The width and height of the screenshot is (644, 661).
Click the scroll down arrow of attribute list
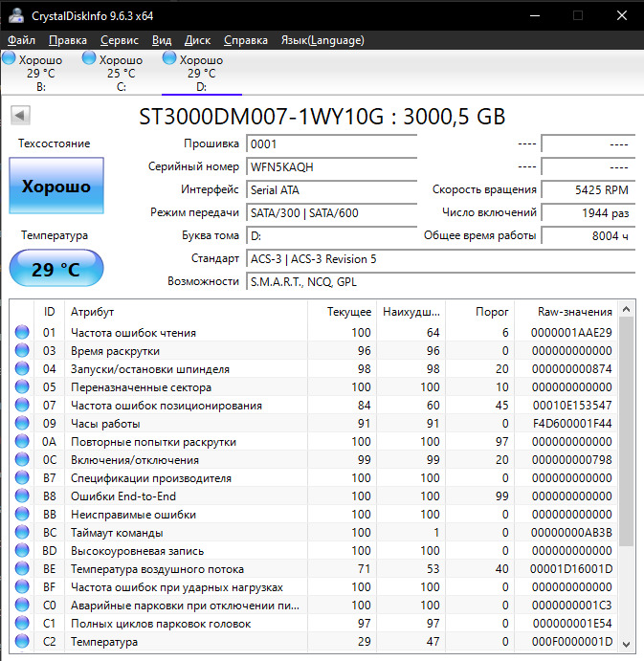pos(627,644)
